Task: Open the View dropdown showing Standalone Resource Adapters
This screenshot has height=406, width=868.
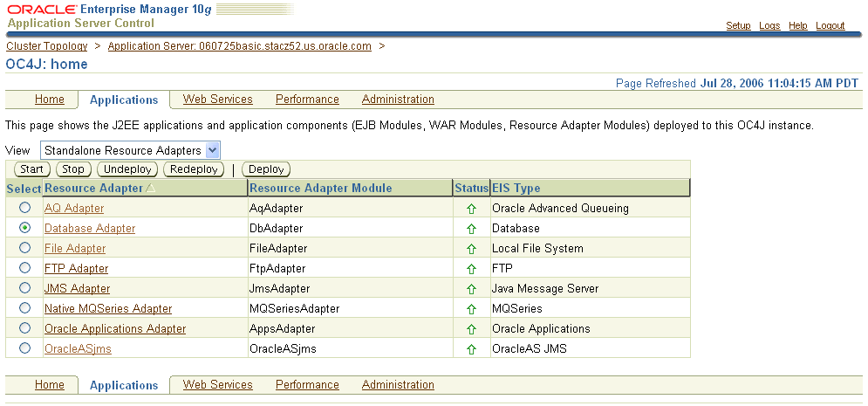Action: pyautogui.click(x=130, y=150)
